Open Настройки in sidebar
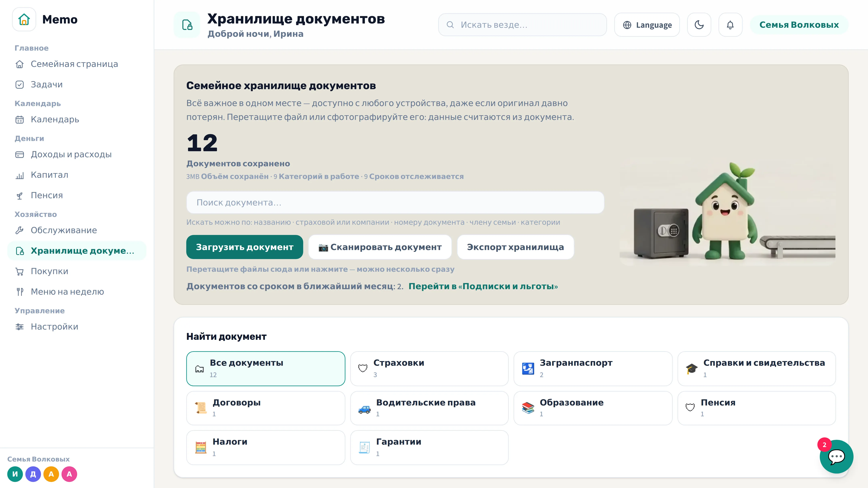Viewport: 868px width, 488px height. [x=77, y=327]
